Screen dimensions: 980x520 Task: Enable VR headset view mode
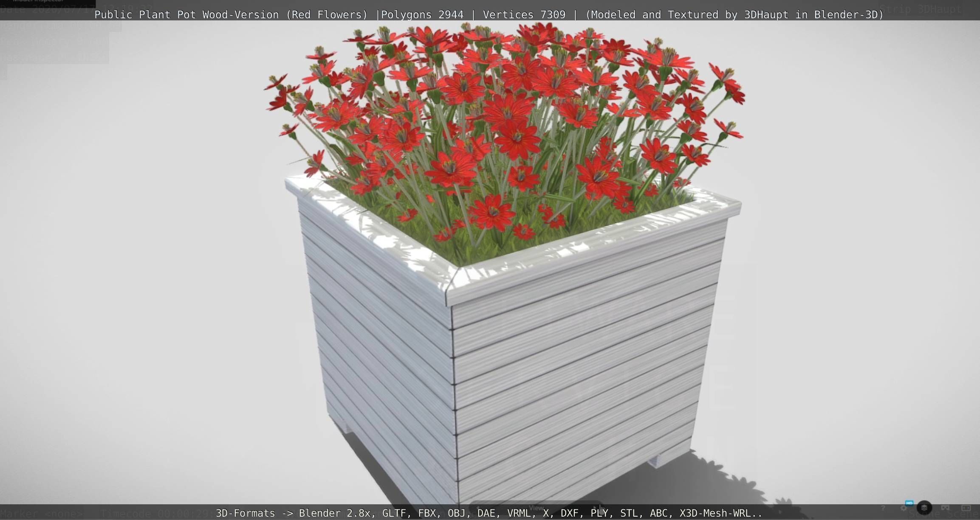(x=945, y=508)
